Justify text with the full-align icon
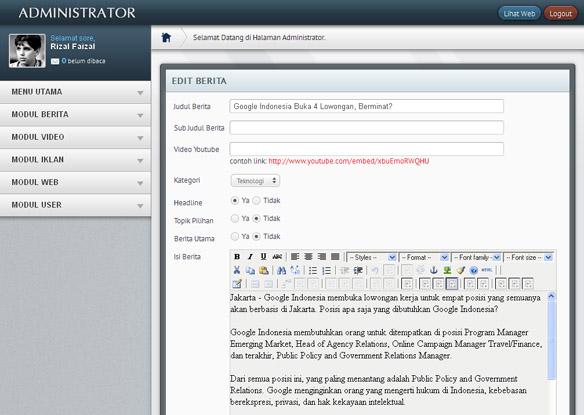This screenshot has width=584, height=415. pos(335,257)
